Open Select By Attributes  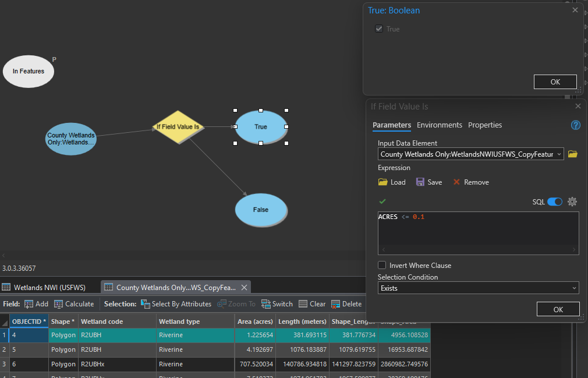tap(176, 303)
